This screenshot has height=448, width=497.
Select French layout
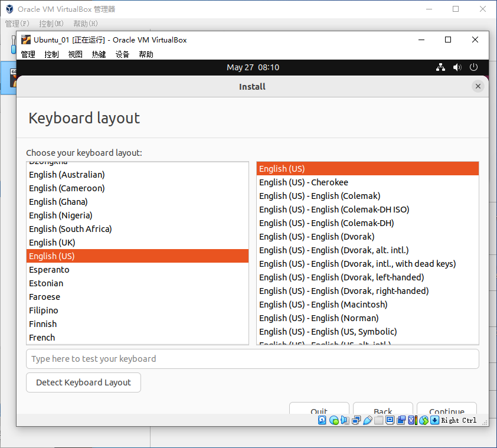(138, 338)
